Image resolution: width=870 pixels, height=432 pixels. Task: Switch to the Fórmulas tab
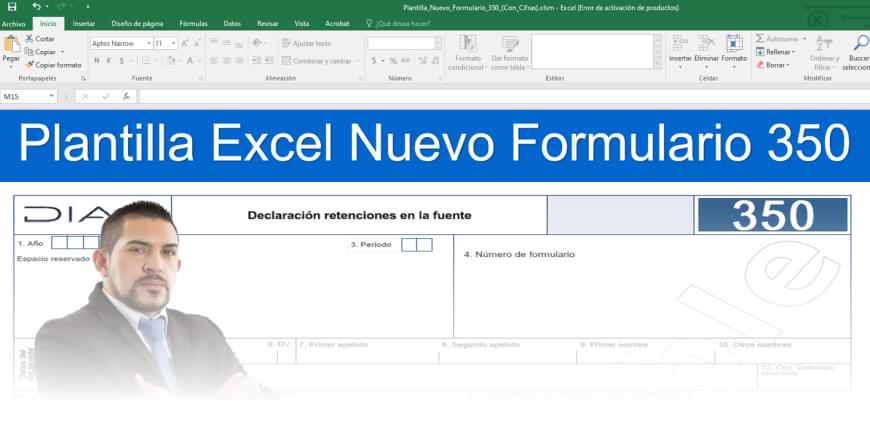click(x=193, y=24)
